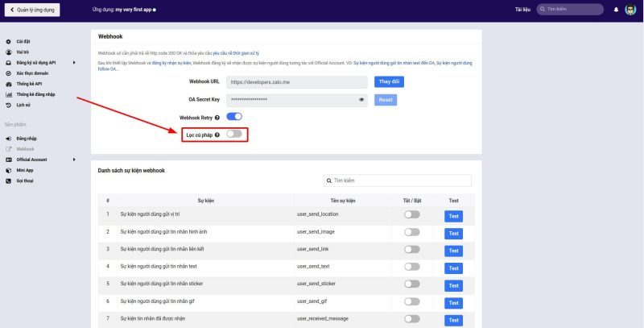Click Sự kiện người dùng gửi vị trí row
This screenshot has height=328, width=644.
(287, 216)
